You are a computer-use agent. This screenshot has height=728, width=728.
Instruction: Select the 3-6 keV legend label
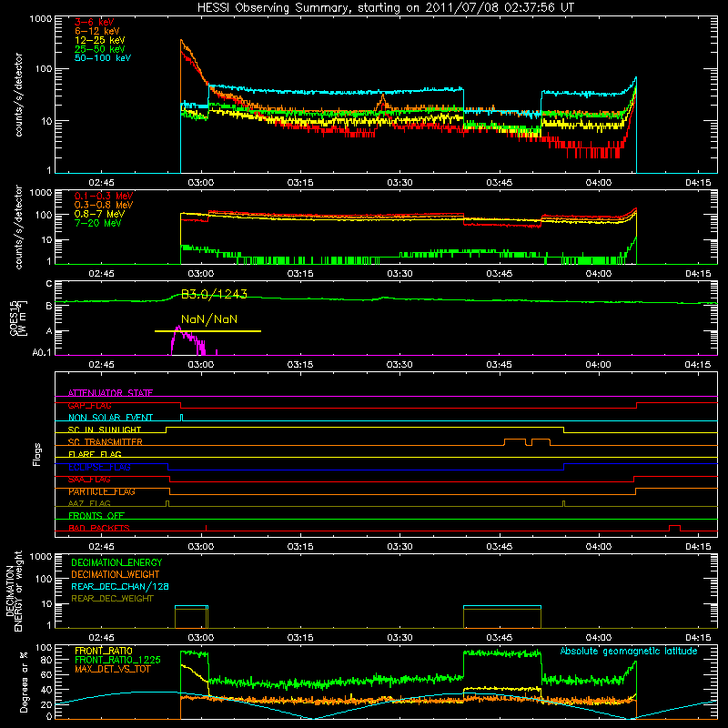pos(95,22)
